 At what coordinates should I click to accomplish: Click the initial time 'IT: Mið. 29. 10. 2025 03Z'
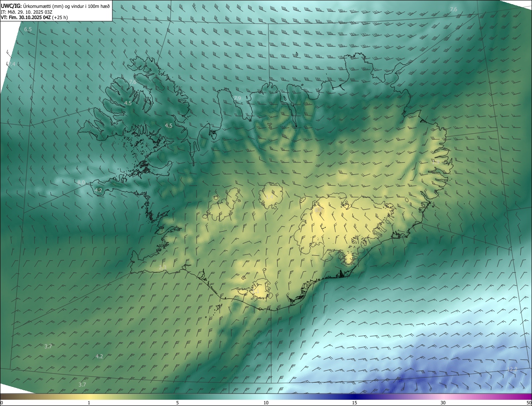pos(26,12)
